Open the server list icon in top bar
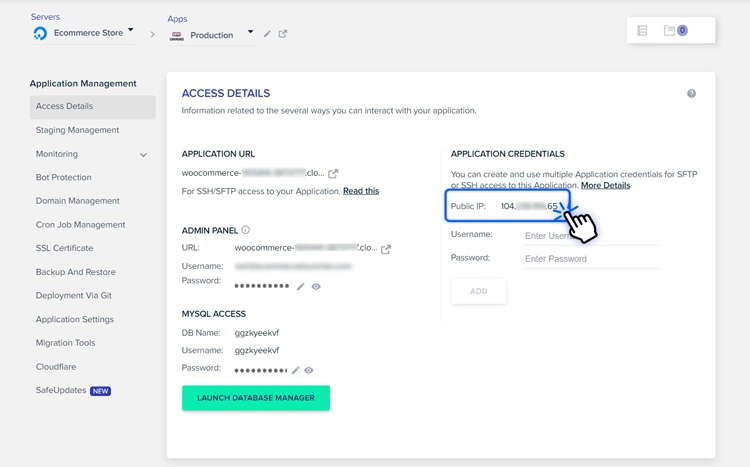 (x=642, y=31)
